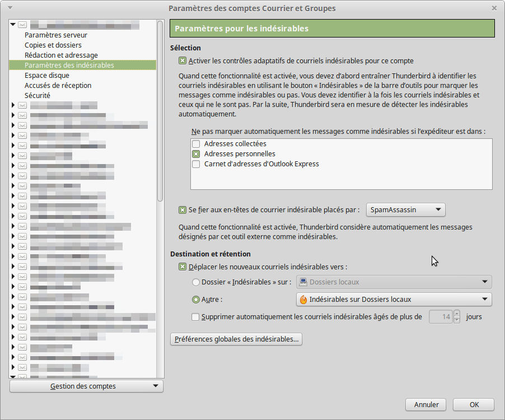Click the computer icon beside Dossiers locaux
Screen dimensions: 505x420
click(302, 282)
